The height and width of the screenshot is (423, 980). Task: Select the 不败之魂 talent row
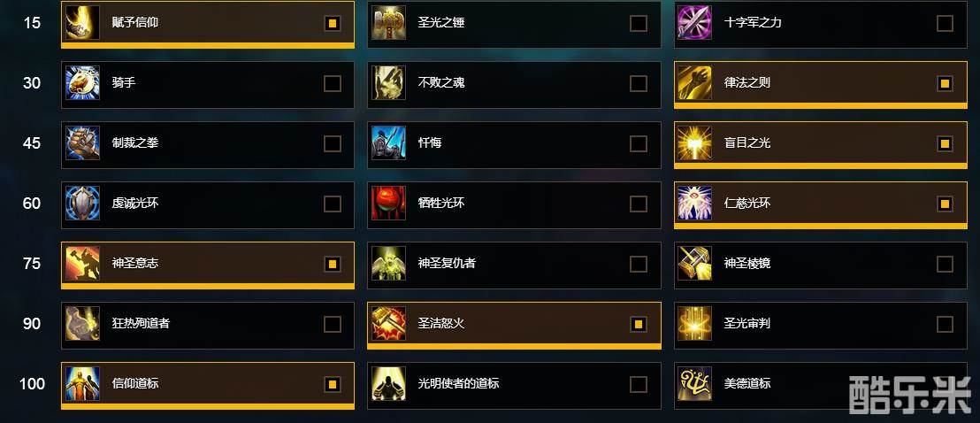pyautogui.click(x=514, y=84)
